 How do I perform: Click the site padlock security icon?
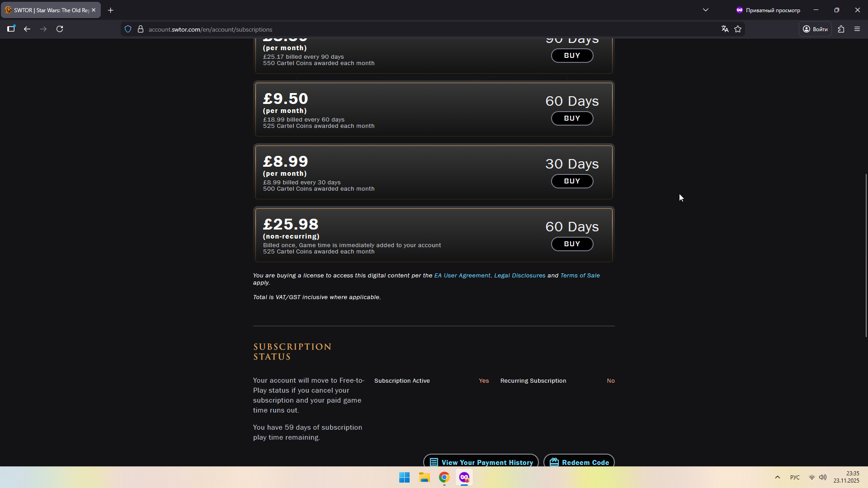[x=141, y=29]
